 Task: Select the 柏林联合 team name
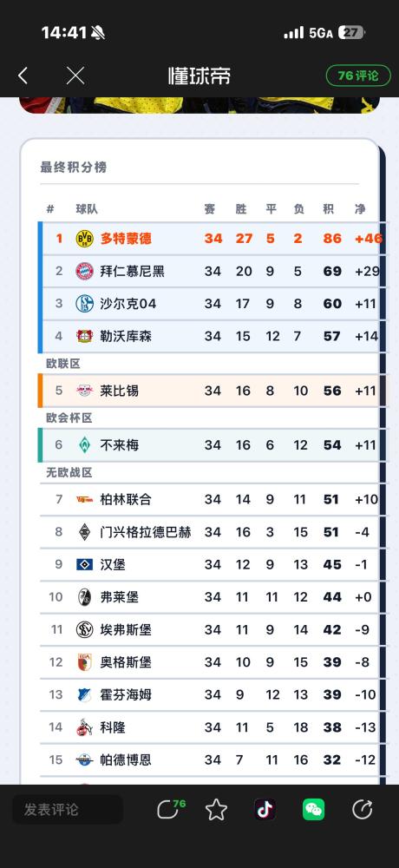pyautogui.click(x=126, y=499)
